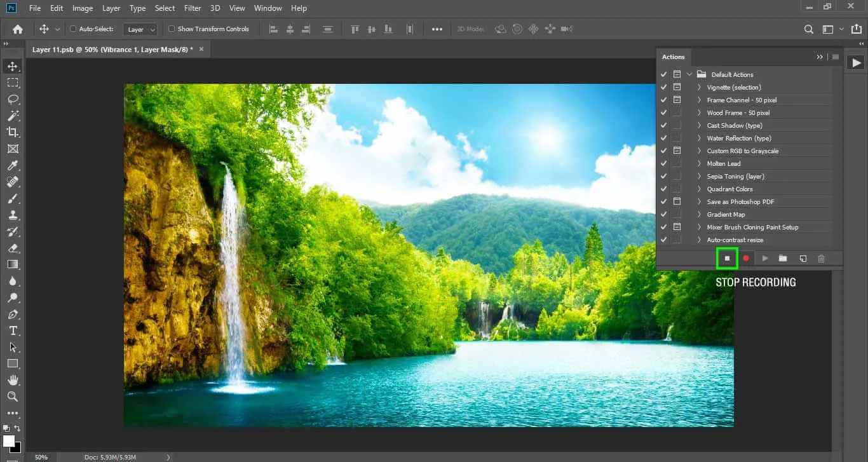
Task: Open the Window menu
Action: point(268,8)
